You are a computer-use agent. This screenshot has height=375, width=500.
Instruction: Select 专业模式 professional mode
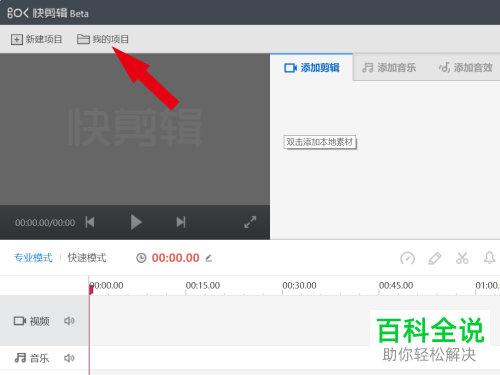point(33,258)
